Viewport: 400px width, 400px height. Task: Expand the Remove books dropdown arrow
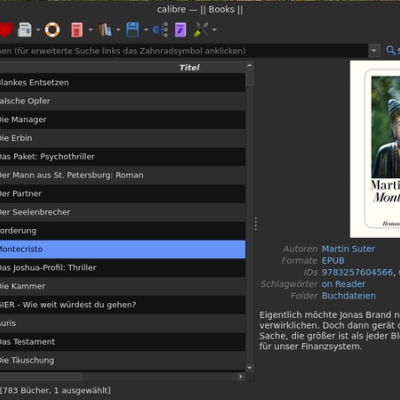click(x=90, y=30)
